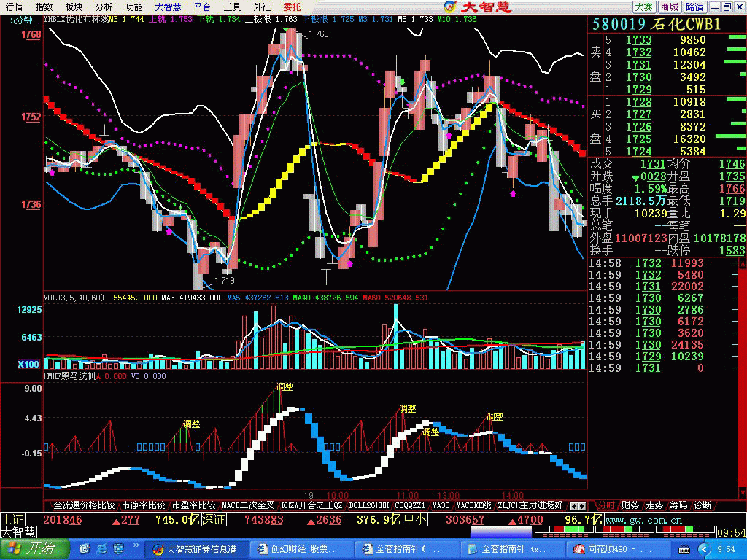Select the 5分钟 period label
The height and width of the screenshot is (560, 747).
[x=21, y=20]
